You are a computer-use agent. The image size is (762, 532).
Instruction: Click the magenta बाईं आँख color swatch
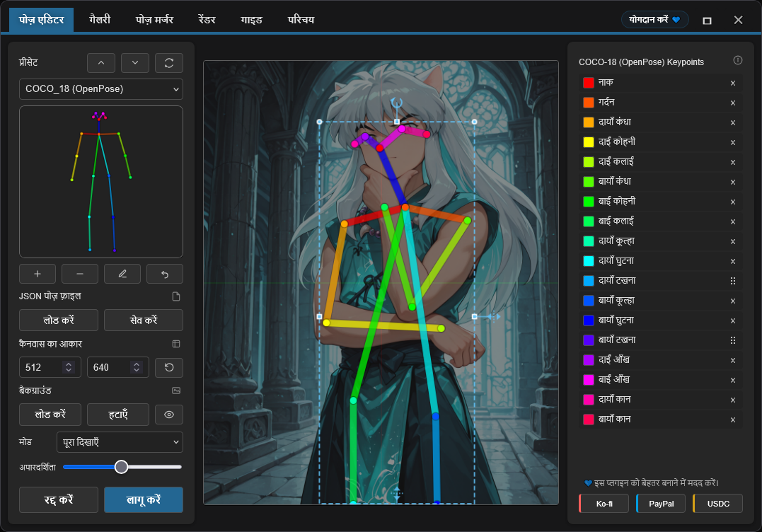pos(589,380)
